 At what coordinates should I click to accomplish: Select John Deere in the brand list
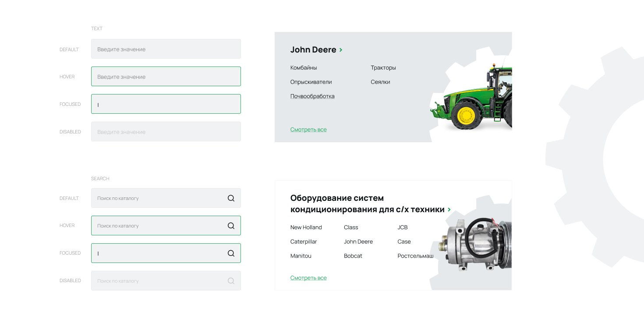pos(358,241)
